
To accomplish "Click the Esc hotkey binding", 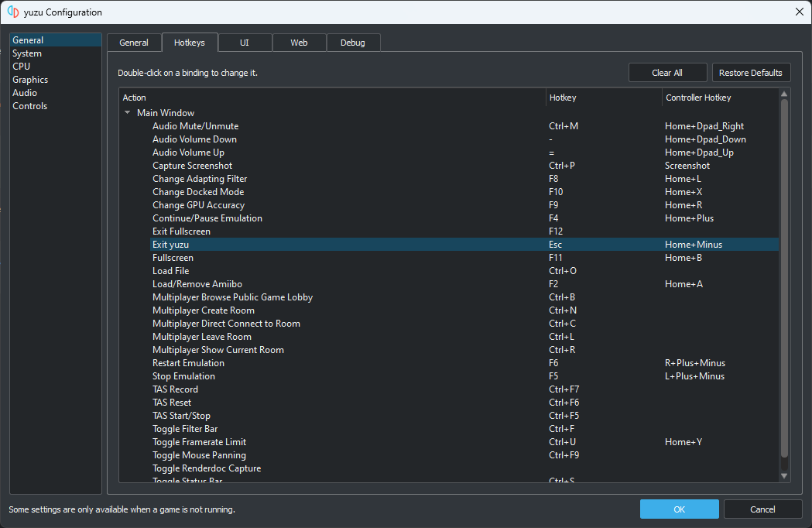I will click(555, 245).
